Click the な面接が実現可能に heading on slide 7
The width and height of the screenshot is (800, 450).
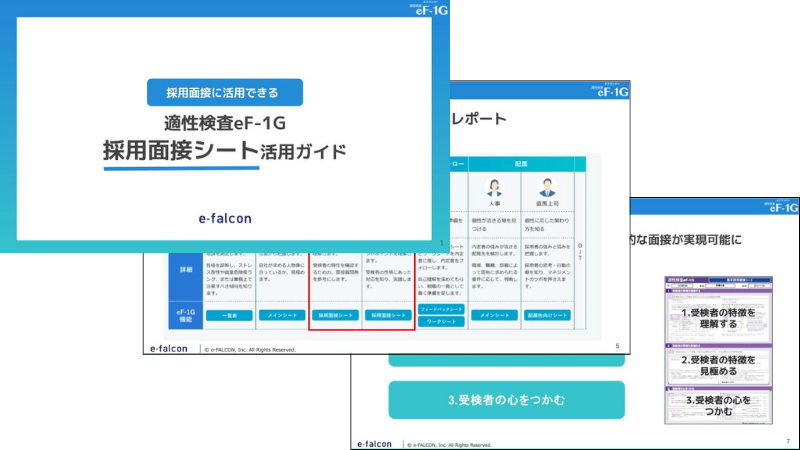point(687,240)
